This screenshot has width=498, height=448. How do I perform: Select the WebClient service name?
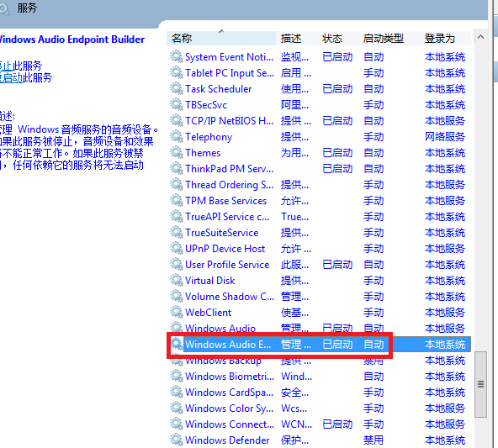point(209,313)
